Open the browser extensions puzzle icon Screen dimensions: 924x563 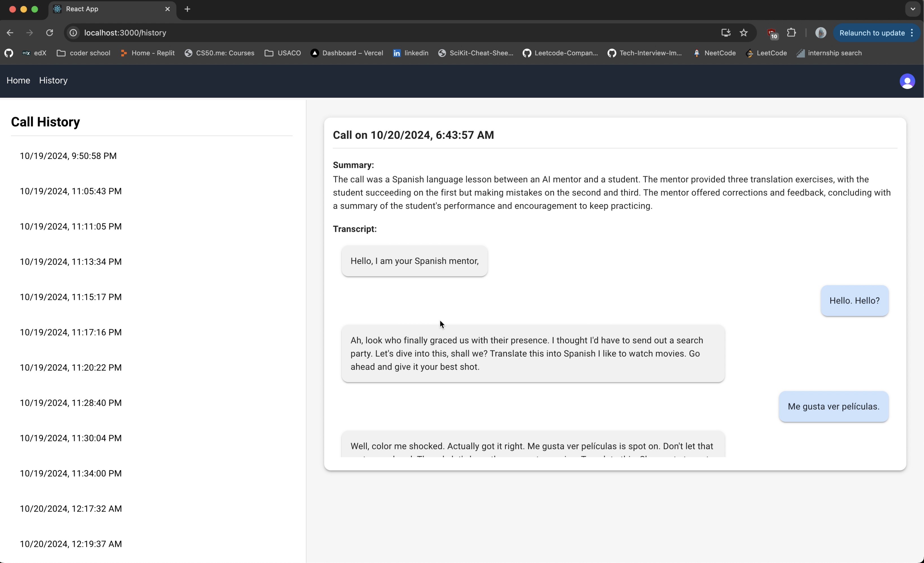(791, 32)
